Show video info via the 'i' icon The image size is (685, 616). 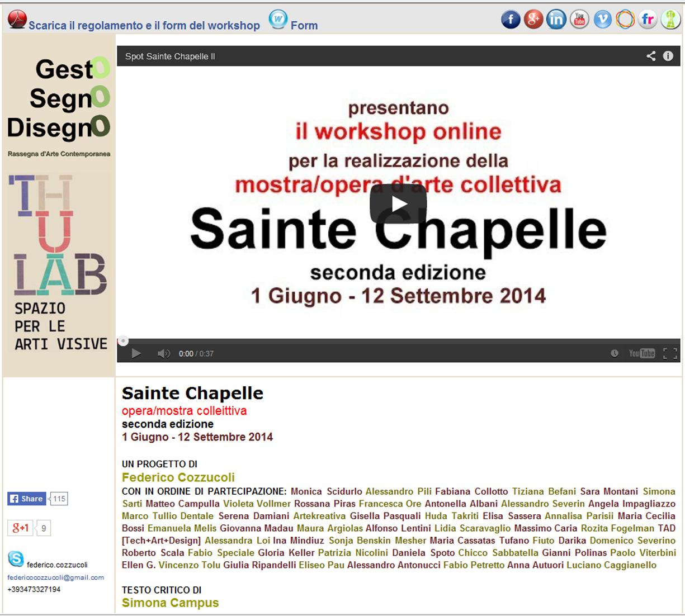(x=668, y=56)
